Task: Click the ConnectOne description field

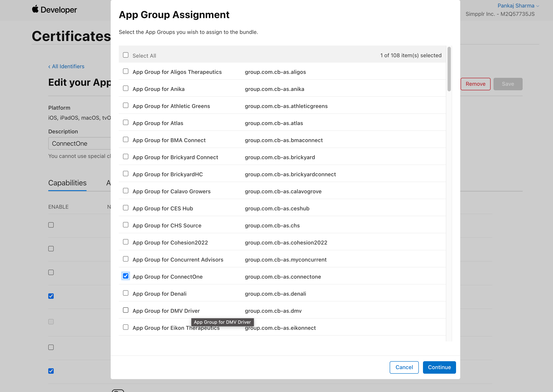Action: (x=79, y=143)
